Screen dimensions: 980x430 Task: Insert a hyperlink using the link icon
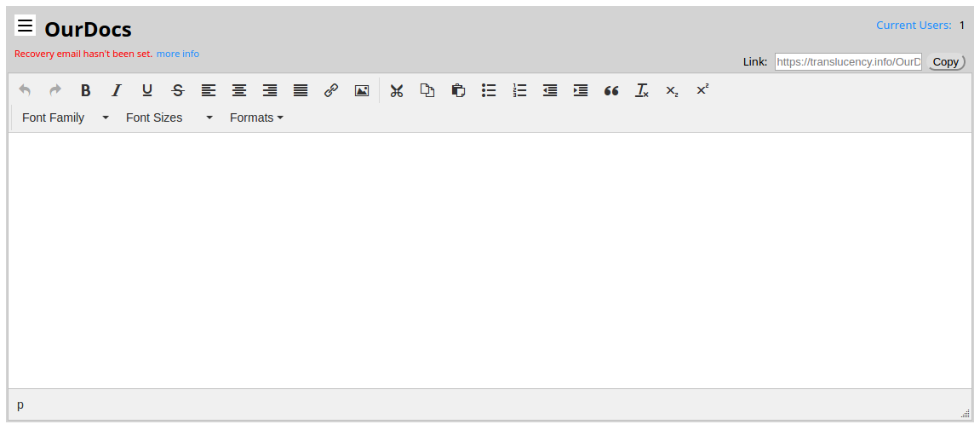pos(331,90)
